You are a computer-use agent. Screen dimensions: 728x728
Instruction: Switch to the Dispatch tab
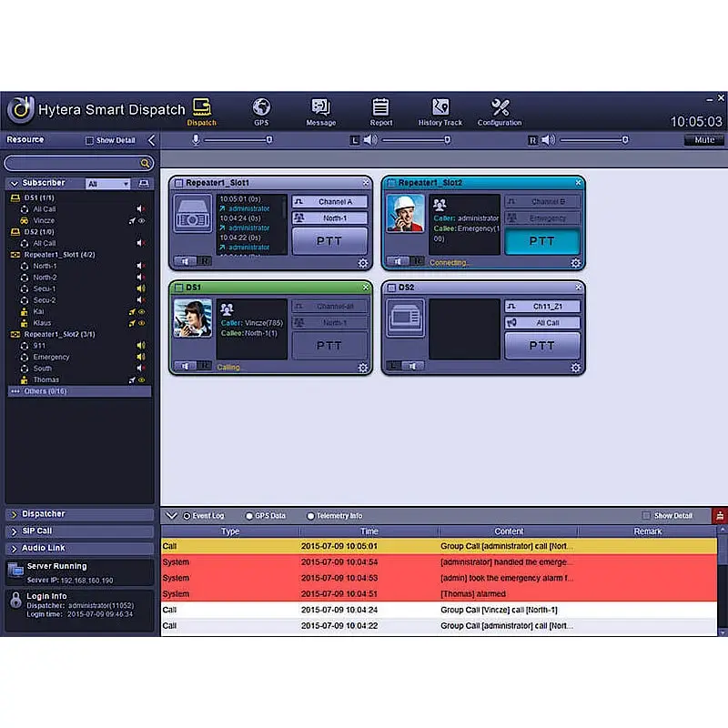(x=202, y=111)
